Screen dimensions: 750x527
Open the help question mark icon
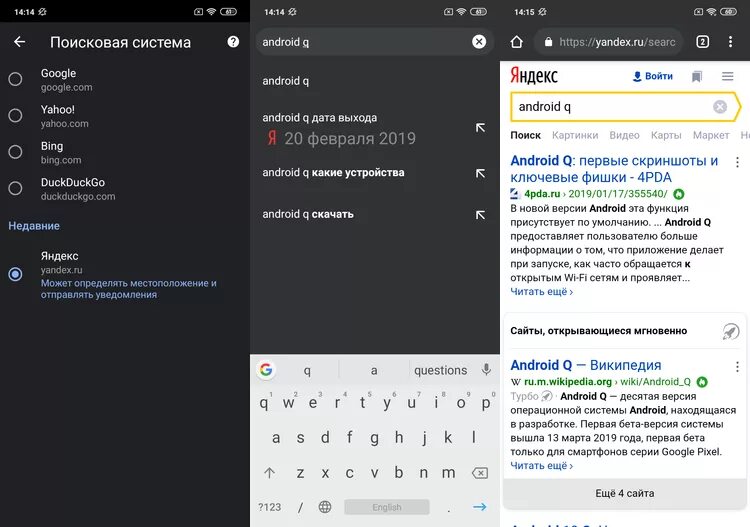point(233,42)
